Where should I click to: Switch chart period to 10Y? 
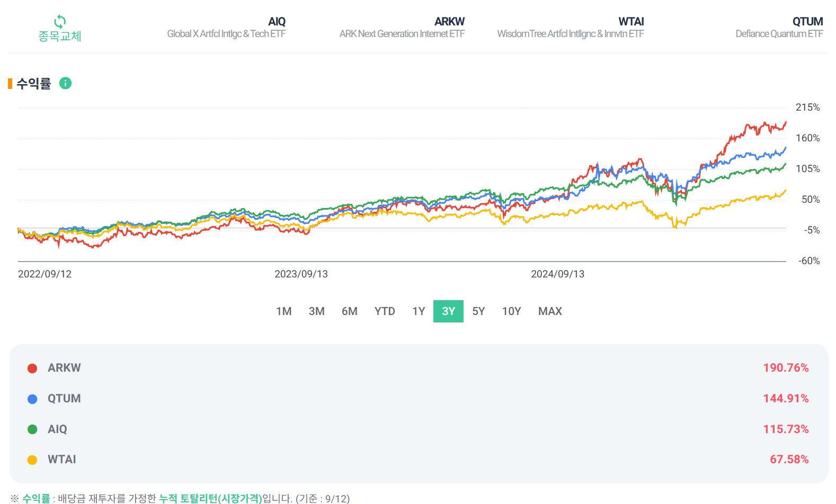[512, 311]
